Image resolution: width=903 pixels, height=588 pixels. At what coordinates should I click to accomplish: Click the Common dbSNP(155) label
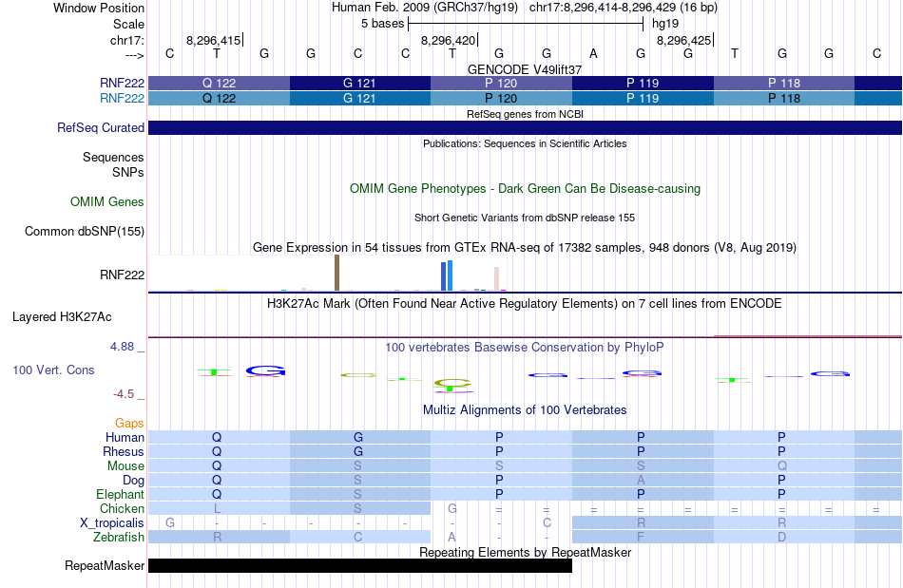[x=85, y=231]
